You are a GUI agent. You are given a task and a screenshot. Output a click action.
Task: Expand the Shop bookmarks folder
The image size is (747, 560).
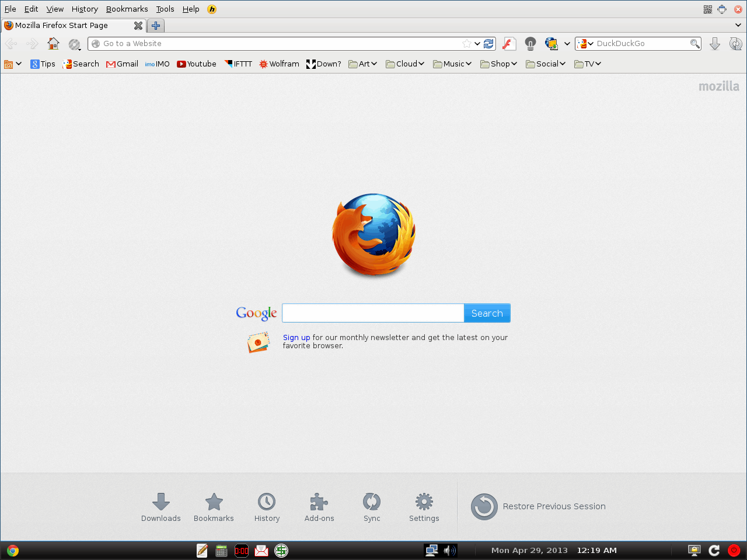499,64
